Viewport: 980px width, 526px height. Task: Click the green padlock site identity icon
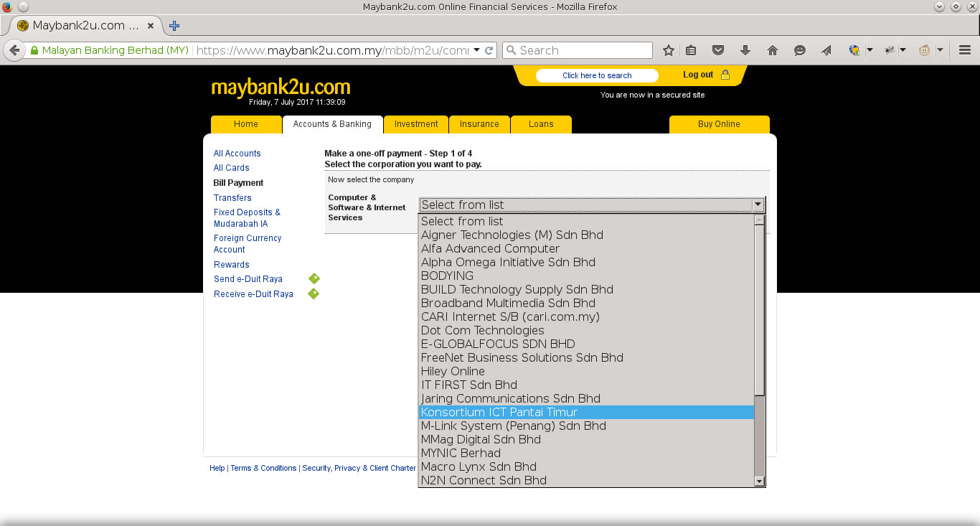click(x=34, y=51)
